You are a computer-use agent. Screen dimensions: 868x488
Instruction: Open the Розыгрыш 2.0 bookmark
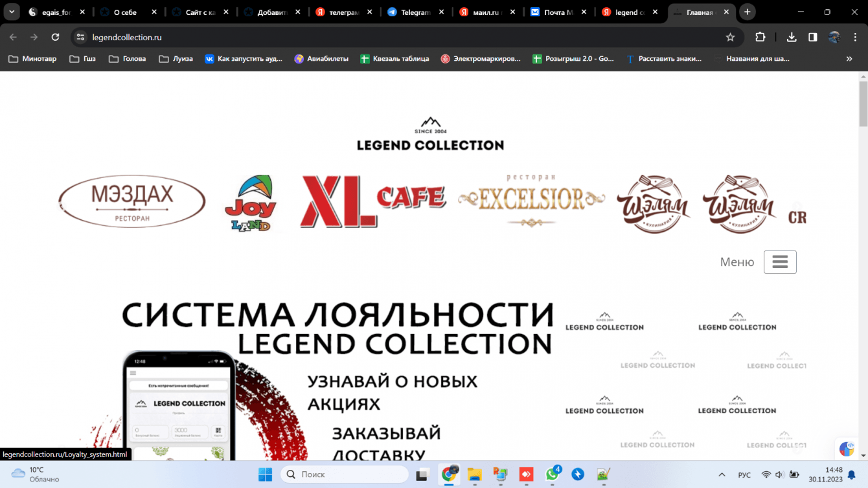point(573,58)
